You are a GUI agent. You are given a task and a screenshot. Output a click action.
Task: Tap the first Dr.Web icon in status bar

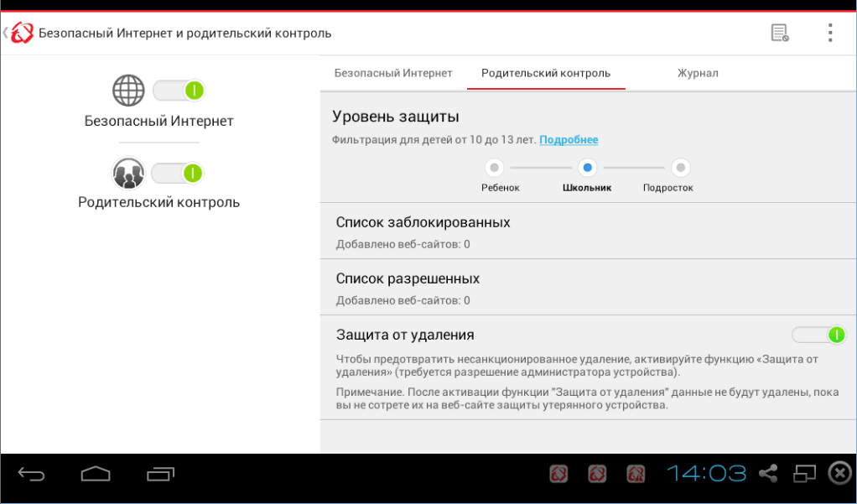[558, 474]
